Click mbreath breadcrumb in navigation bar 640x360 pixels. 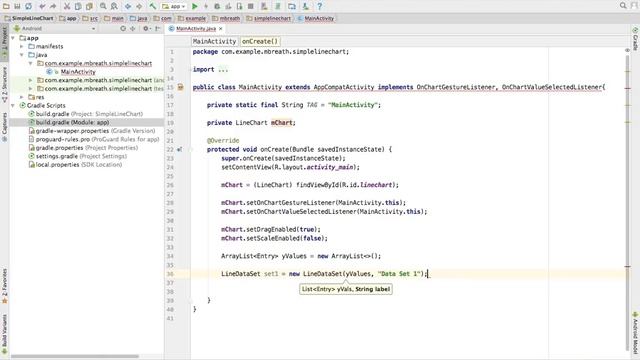(226, 18)
